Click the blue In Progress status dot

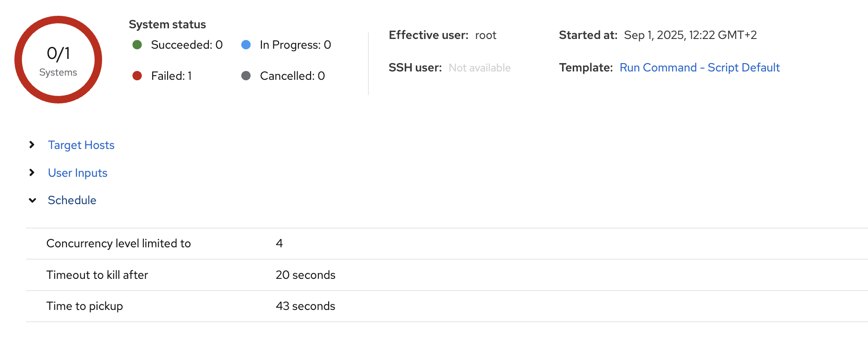(x=246, y=45)
